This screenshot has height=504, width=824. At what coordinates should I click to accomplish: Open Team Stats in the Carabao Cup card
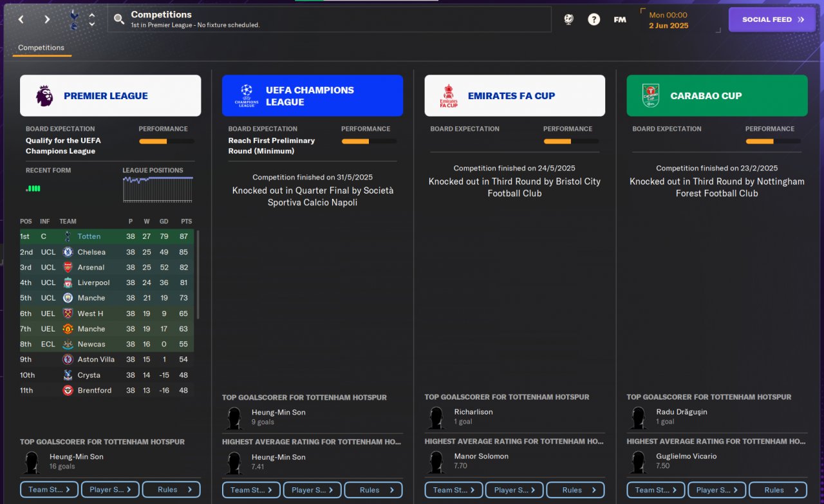(x=655, y=490)
